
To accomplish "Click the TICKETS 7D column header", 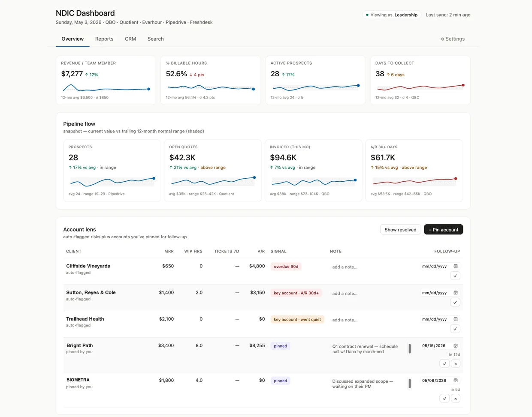I will pyautogui.click(x=227, y=252).
